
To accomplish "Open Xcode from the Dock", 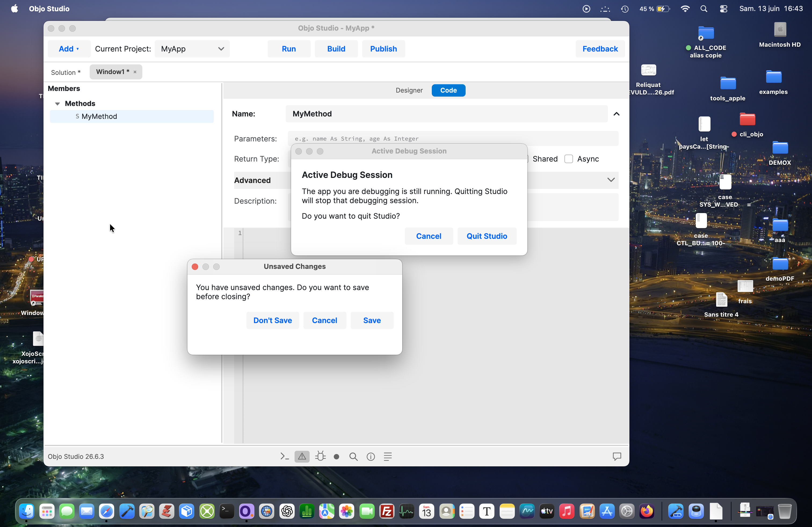I will (127, 511).
